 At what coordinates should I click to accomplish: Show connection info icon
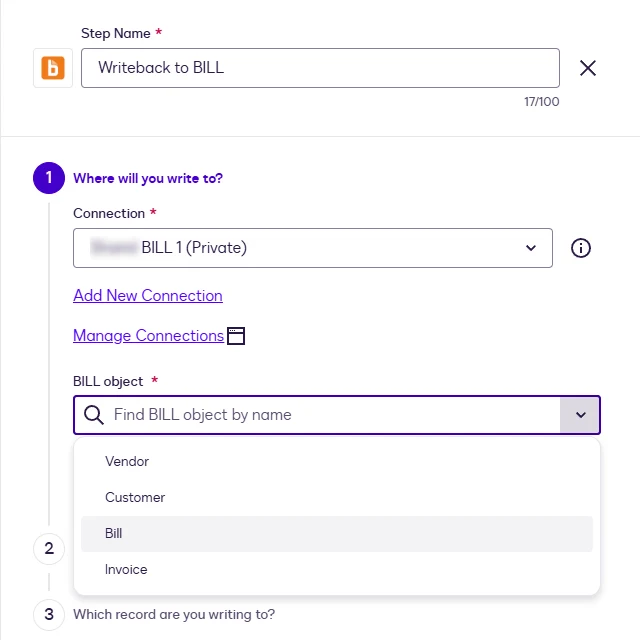[x=580, y=248]
